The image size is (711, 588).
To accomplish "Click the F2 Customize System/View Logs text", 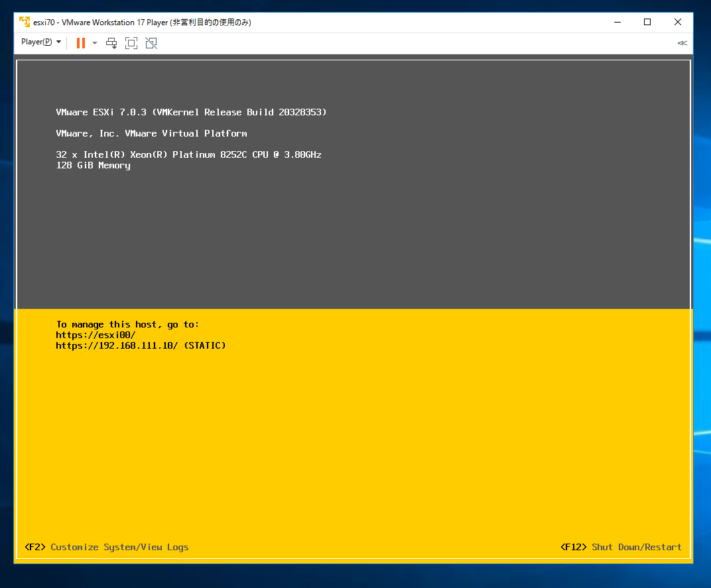I will pos(107,547).
